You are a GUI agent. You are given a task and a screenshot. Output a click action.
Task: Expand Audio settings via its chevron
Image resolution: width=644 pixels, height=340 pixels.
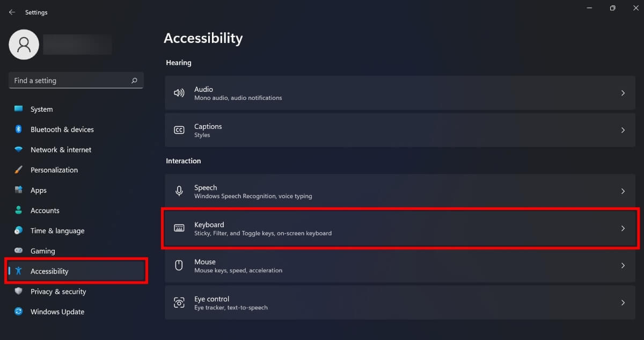(x=623, y=93)
